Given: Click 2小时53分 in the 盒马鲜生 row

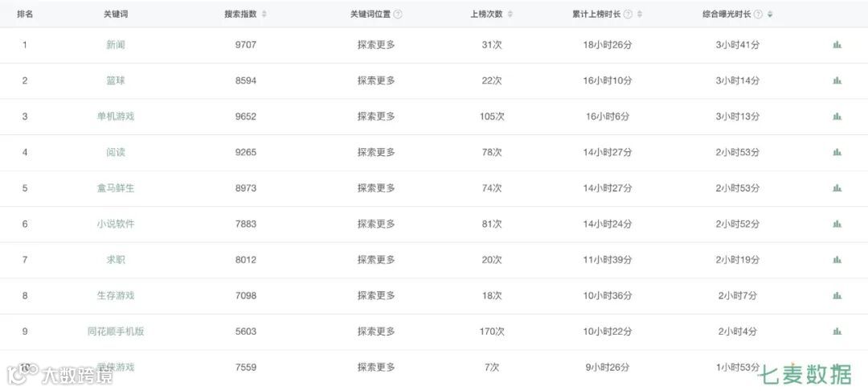Looking at the screenshot, I should (x=737, y=188).
